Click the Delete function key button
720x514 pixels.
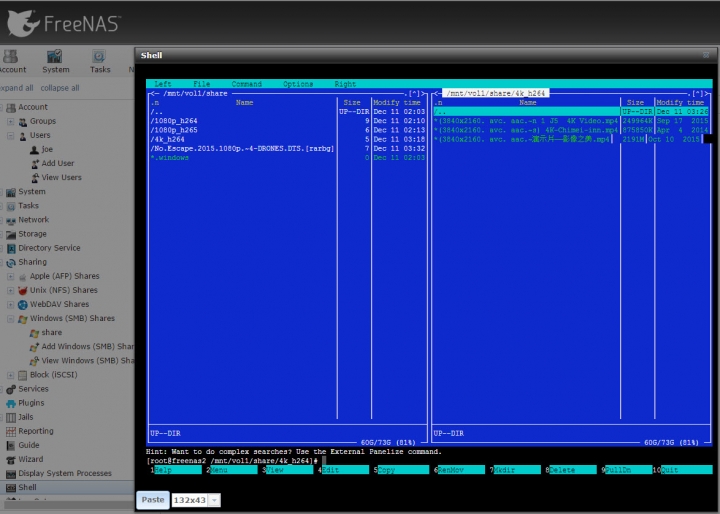click(573, 470)
